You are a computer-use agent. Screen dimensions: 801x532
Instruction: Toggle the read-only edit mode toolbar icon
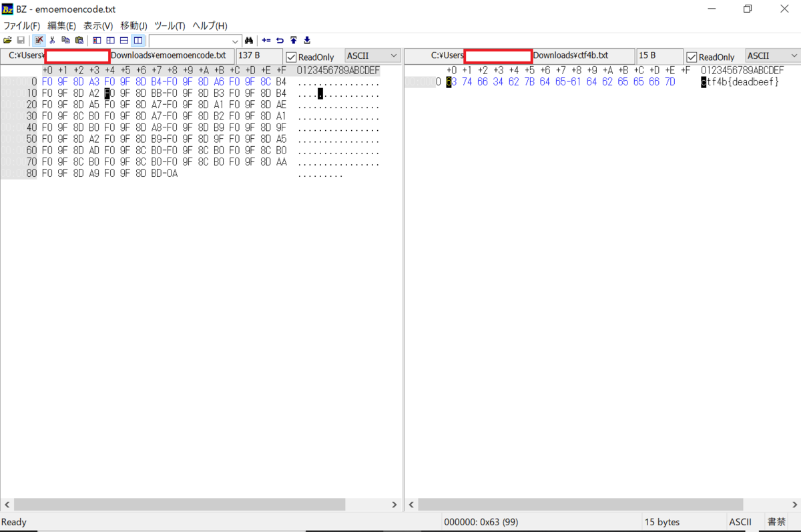(39, 40)
